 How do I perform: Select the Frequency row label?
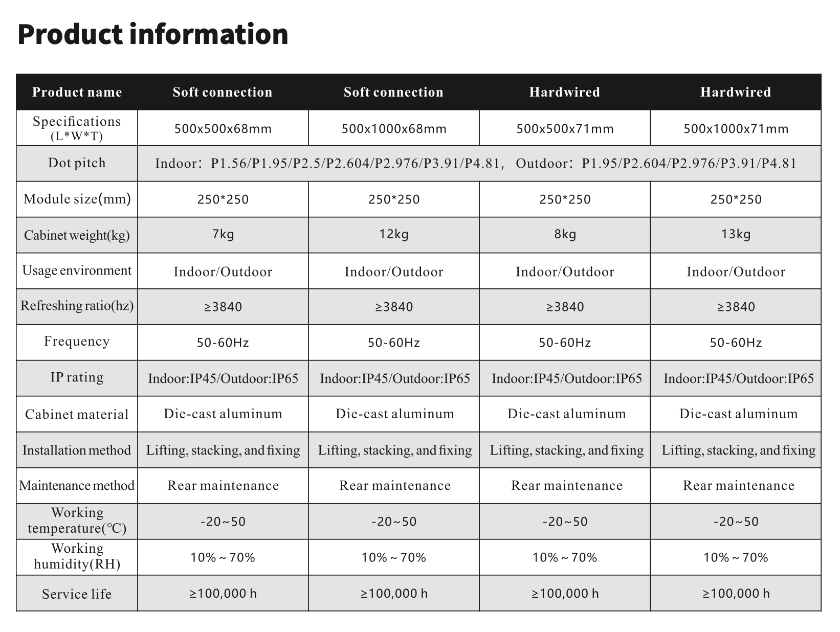(x=77, y=342)
